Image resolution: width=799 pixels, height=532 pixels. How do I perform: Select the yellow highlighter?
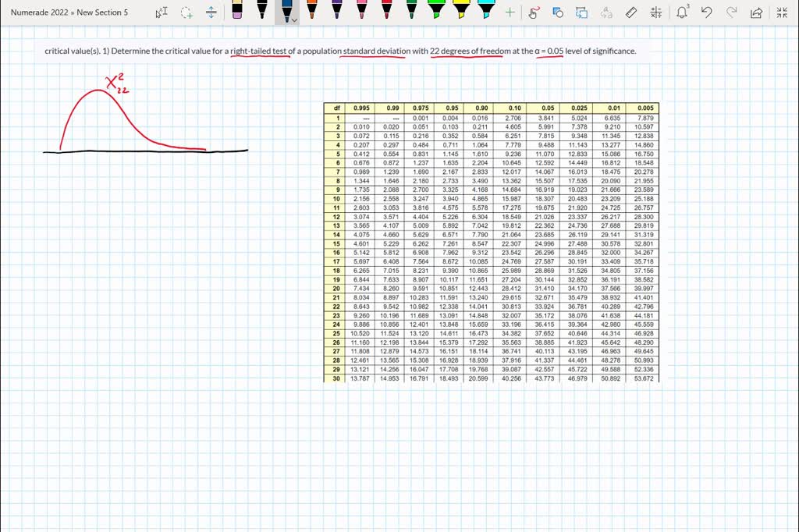pyautogui.click(x=460, y=11)
